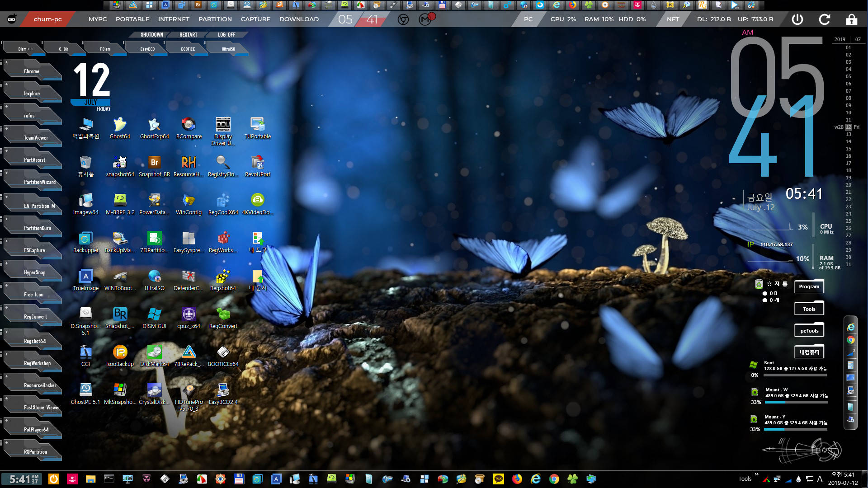Viewport: 868px width, 488px height.
Task: Launch RegCoolX64 desktop icon
Action: point(223,204)
